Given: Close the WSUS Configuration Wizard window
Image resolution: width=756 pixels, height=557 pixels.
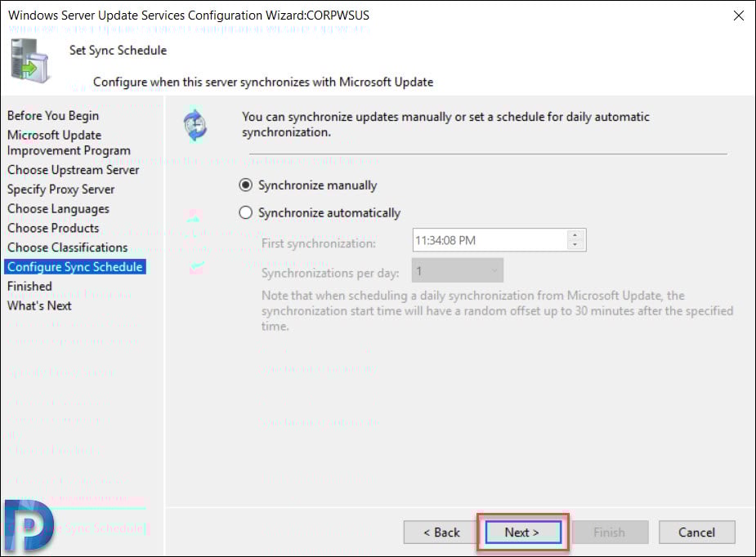Looking at the screenshot, I should pos(738,16).
